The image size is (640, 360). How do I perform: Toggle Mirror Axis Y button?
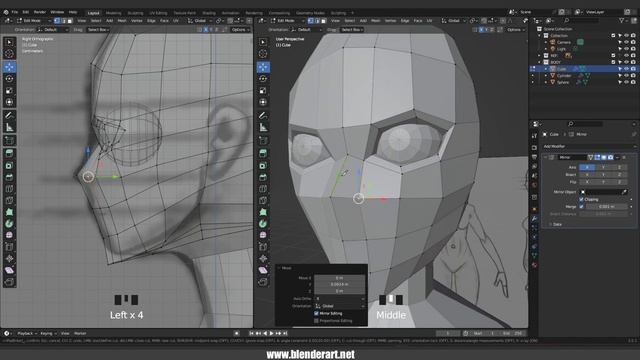603,167
